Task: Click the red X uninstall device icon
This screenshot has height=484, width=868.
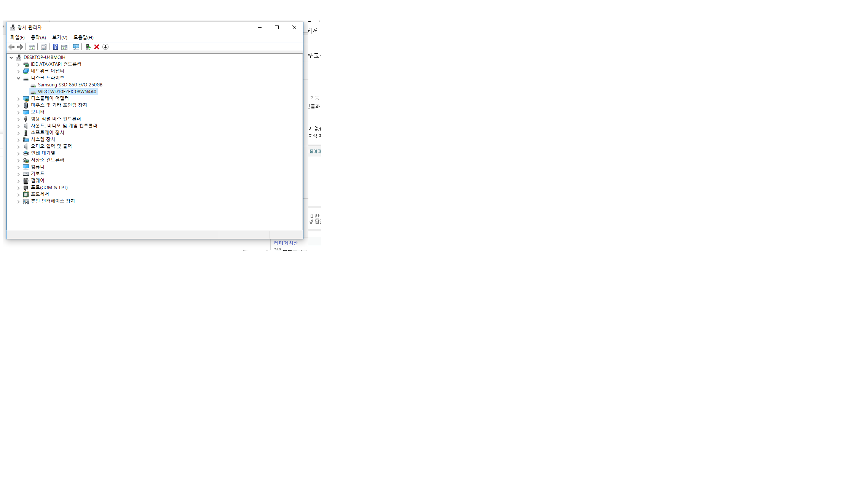Action: pos(97,47)
